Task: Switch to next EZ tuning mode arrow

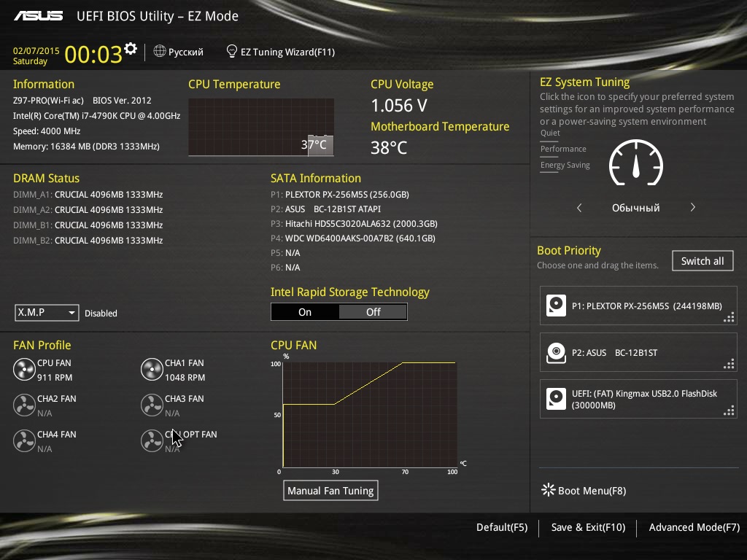Action: [693, 208]
